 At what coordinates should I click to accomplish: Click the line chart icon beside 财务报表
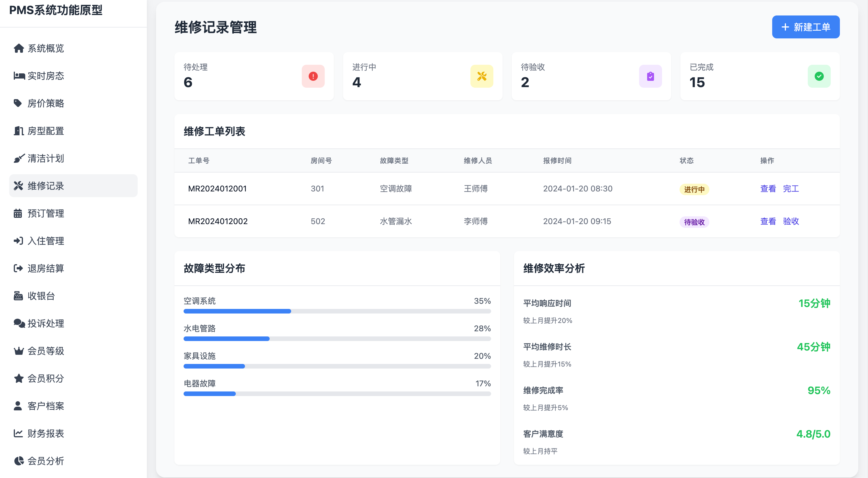click(18, 434)
